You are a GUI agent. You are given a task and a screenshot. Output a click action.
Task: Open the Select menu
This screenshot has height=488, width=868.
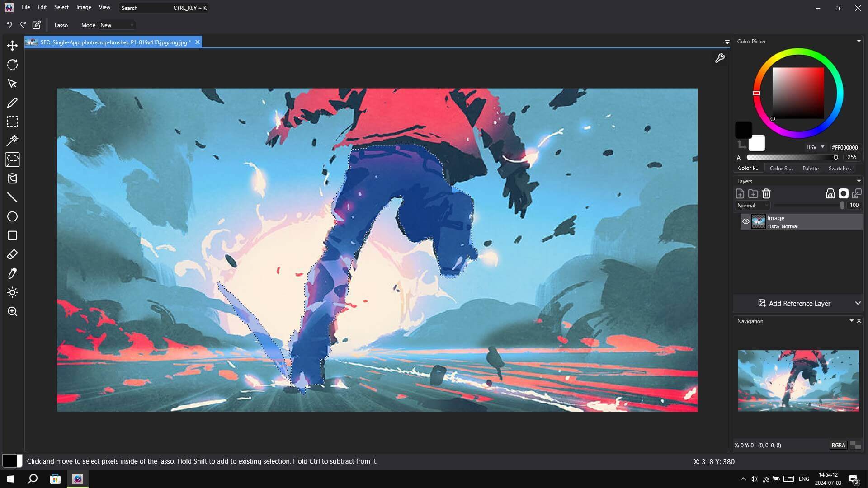click(x=61, y=7)
